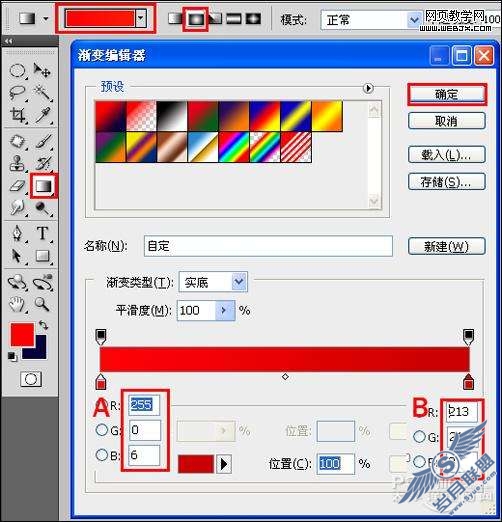The height and width of the screenshot is (522, 502).
Task: Choose Reflected Gradient style in options bar
Action: pyautogui.click(x=234, y=19)
